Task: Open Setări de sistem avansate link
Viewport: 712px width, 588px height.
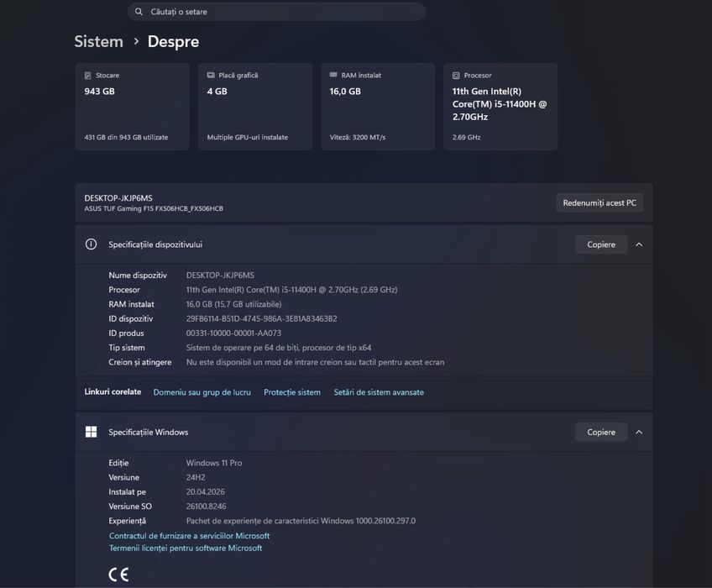Action: click(379, 392)
